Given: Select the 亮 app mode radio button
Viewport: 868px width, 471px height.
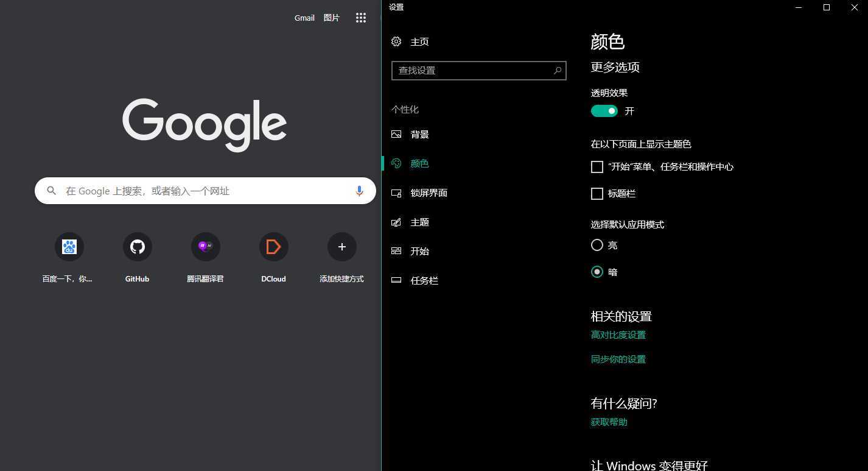Looking at the screenshot, I should click(x=597, y=245).
